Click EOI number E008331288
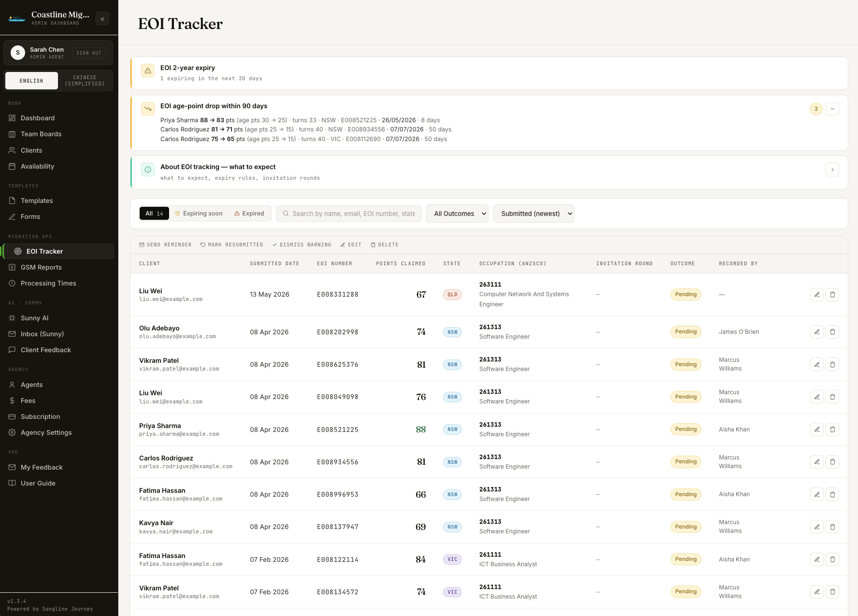This screenshot has height=616, width=858. pos(338,295)
